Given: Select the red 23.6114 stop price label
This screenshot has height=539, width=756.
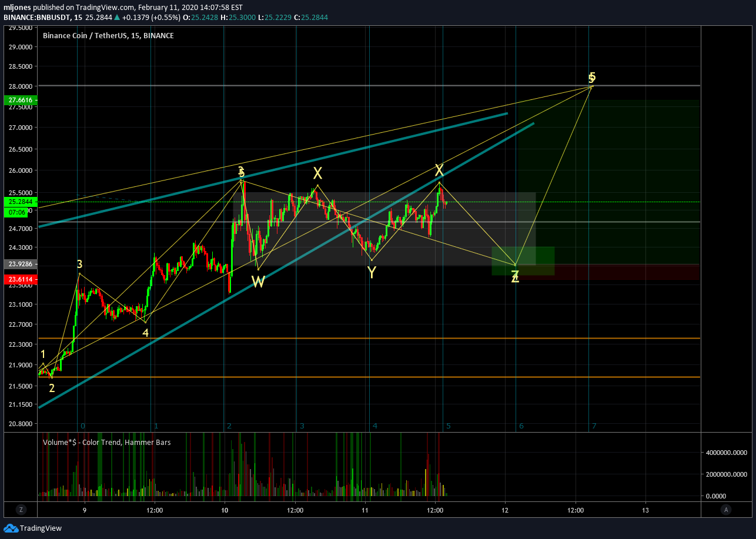Looking at the screenshot, I should [x=20, y=280].
